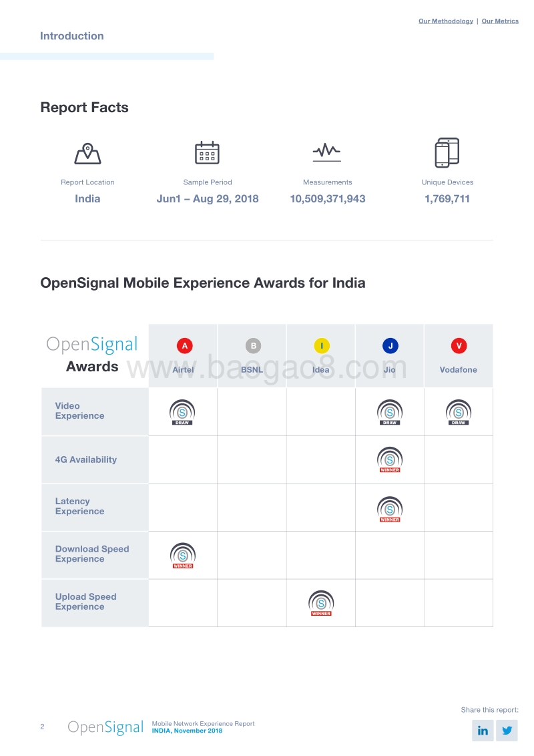Click the 'Airtel' column name
Viewport: 534px width, 756px height.
pyautogui.click(x=183, y=370)
